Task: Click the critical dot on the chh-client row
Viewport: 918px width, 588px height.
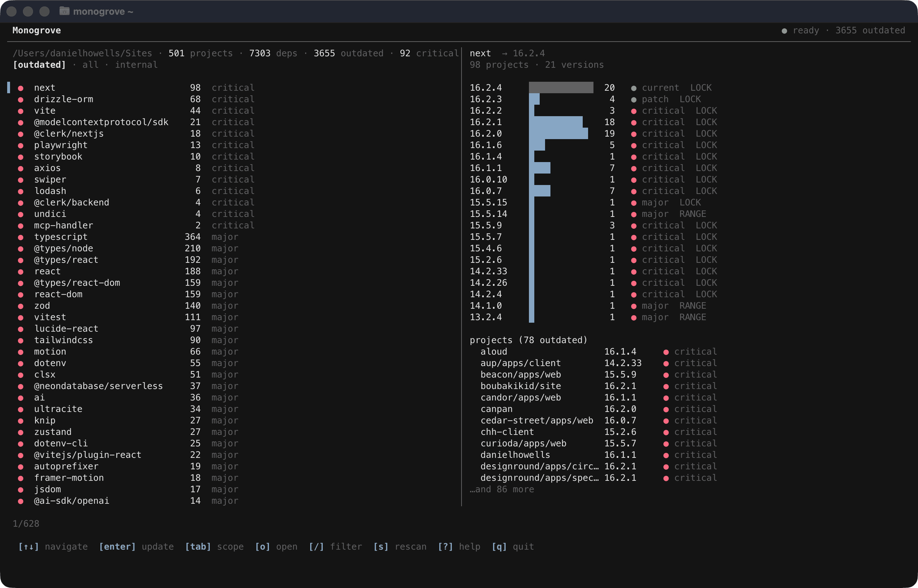Action: point(666,432)
